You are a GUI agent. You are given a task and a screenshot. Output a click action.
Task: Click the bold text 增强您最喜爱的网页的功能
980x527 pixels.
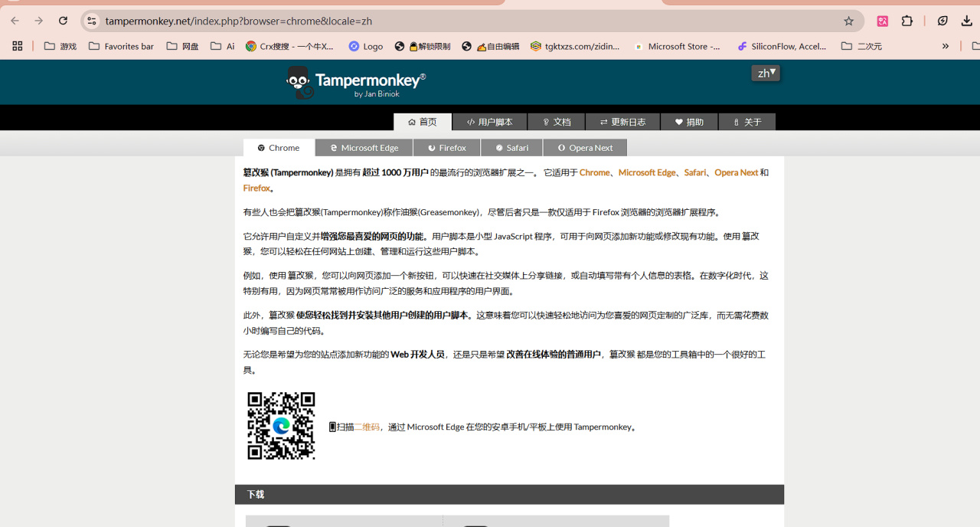click(374, 237)
